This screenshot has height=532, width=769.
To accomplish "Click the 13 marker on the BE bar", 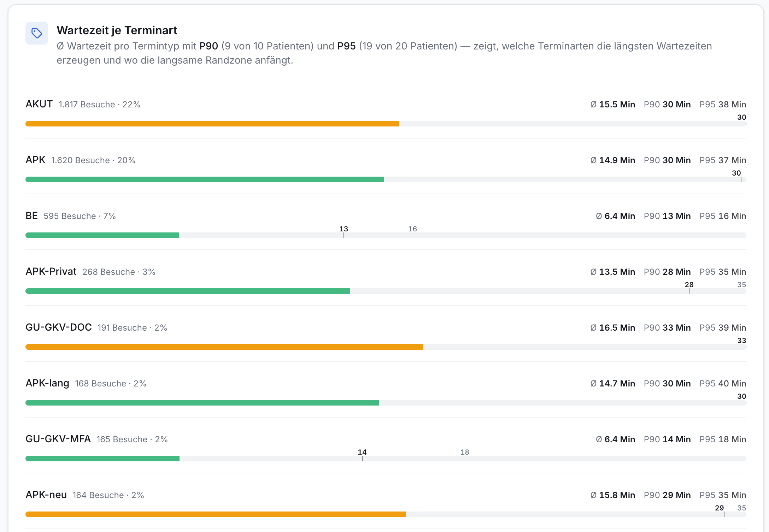I will point(344,232).
